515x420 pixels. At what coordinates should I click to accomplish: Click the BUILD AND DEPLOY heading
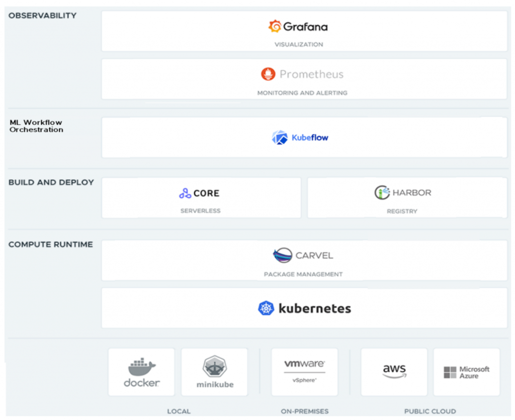[x=51, y=182]
